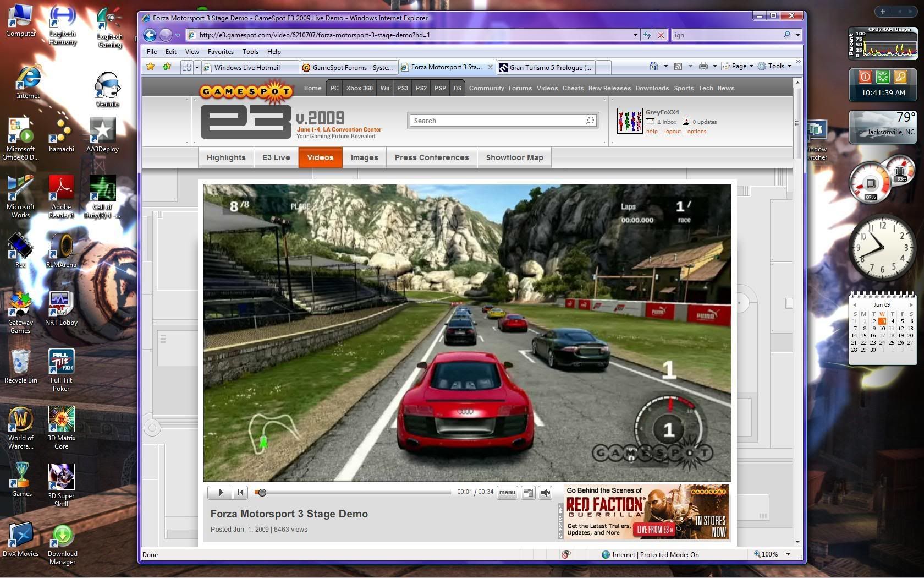Click the yellow key lock gadget button
924x578 pixels.
click(900, 77)
